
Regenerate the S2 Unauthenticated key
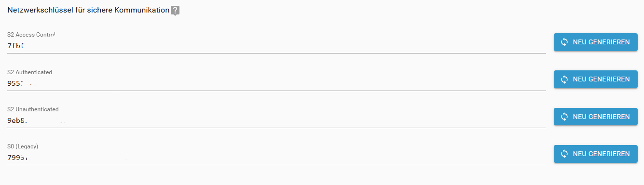pos(595,117)
